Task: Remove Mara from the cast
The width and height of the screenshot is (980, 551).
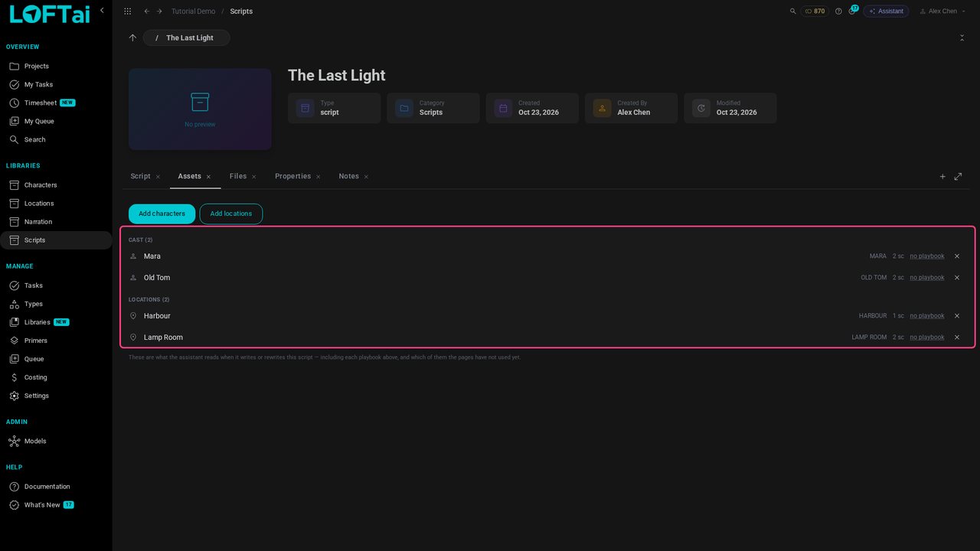Action: pos(956,256)
